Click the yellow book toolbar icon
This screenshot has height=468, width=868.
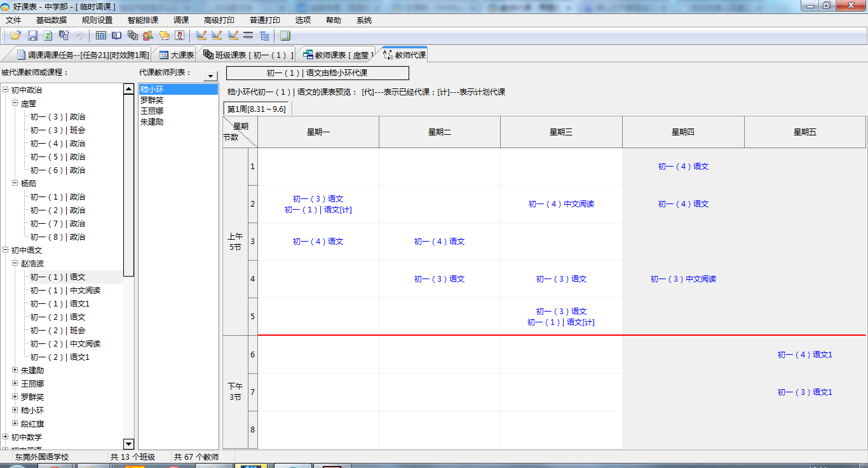click(x=164, y=36)
